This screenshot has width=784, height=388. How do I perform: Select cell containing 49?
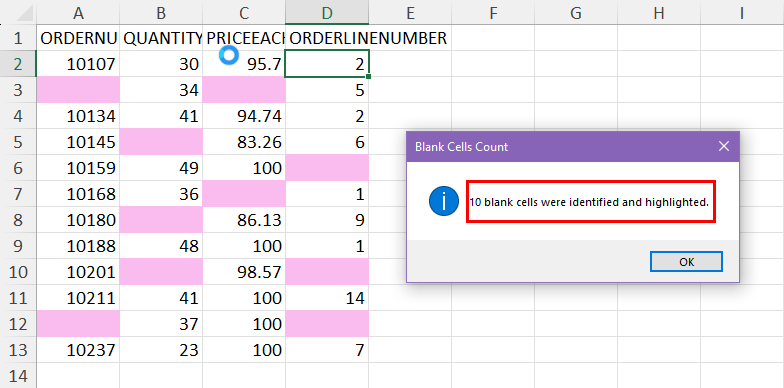point(161,168)
